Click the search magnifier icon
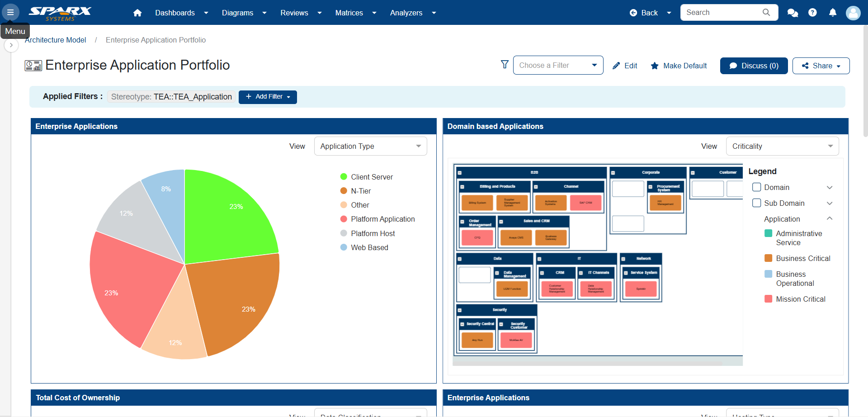Viewport: 868px width, 417px height. point(766,13)
